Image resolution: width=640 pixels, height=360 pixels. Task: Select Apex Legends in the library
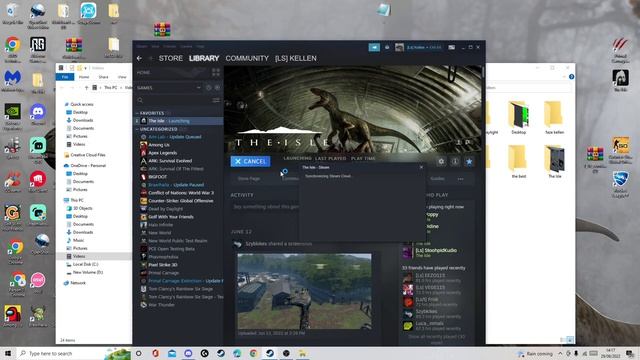pos(162,153)
